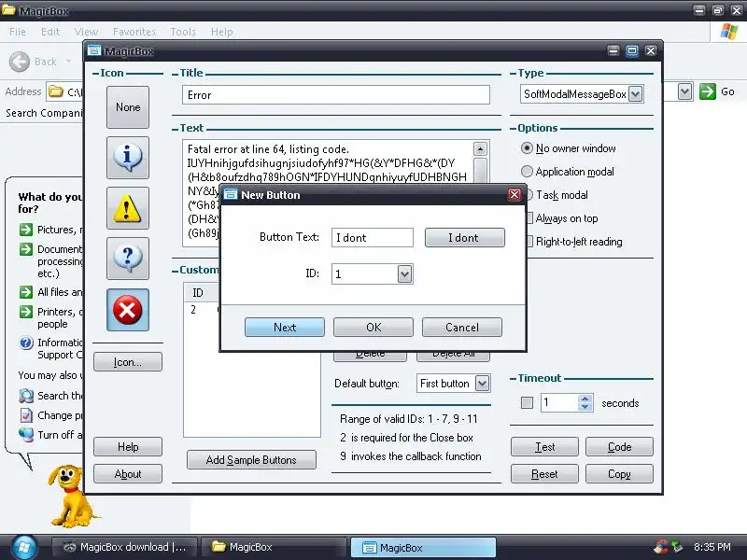Click the Add Sample Buttons button
Screen dimensions: 747x560
point(251,459)
